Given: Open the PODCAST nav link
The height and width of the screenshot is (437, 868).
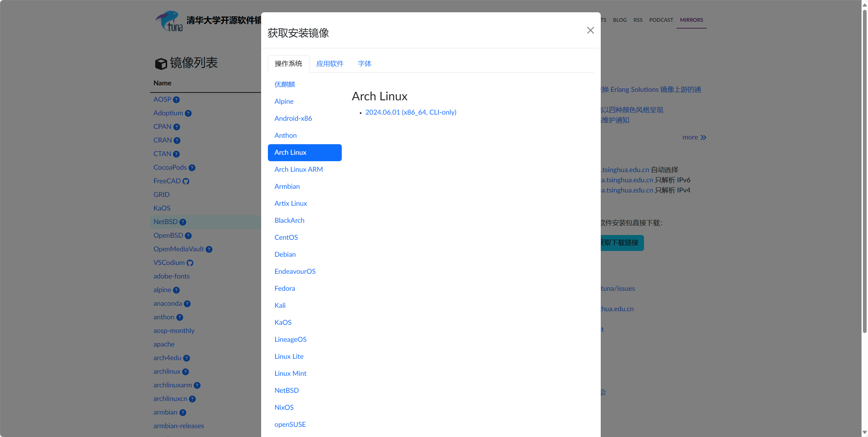Looking at the screenshot, I should tap(661, 20).
